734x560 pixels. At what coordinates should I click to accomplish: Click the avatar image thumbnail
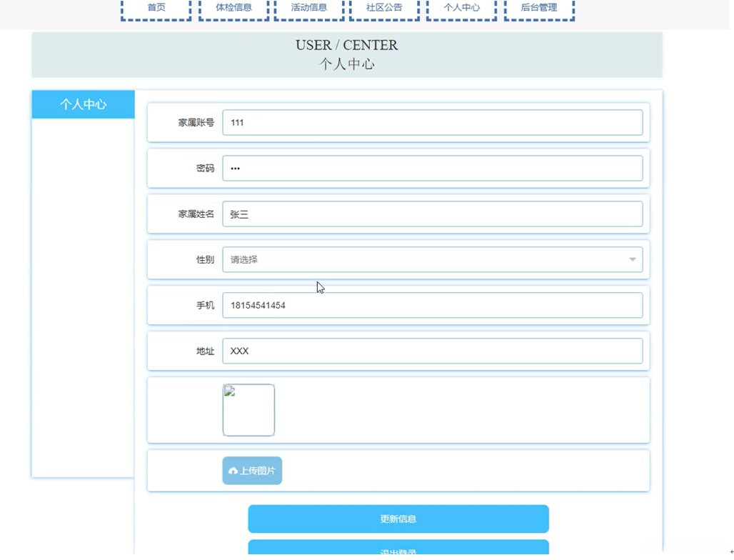click(248, 410)
